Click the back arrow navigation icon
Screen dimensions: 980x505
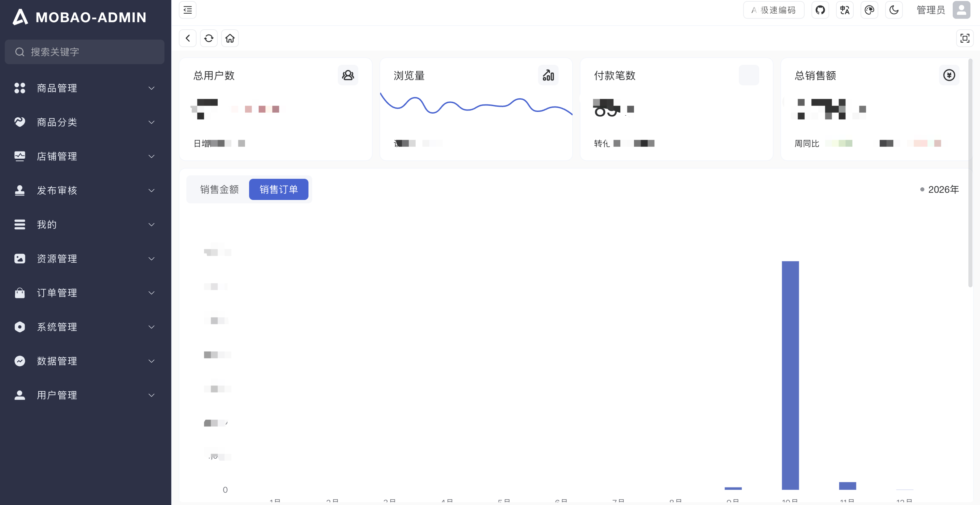pos(188,38)
